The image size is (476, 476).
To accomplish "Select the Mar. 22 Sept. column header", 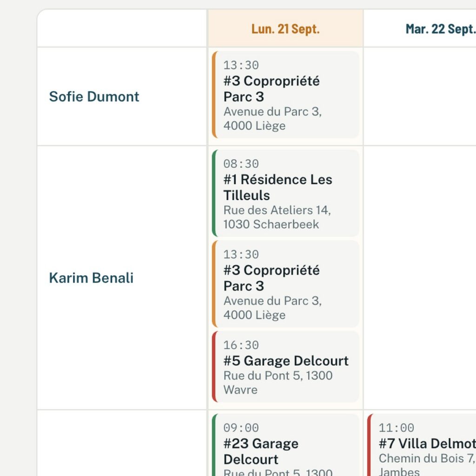I will point(420,28).
